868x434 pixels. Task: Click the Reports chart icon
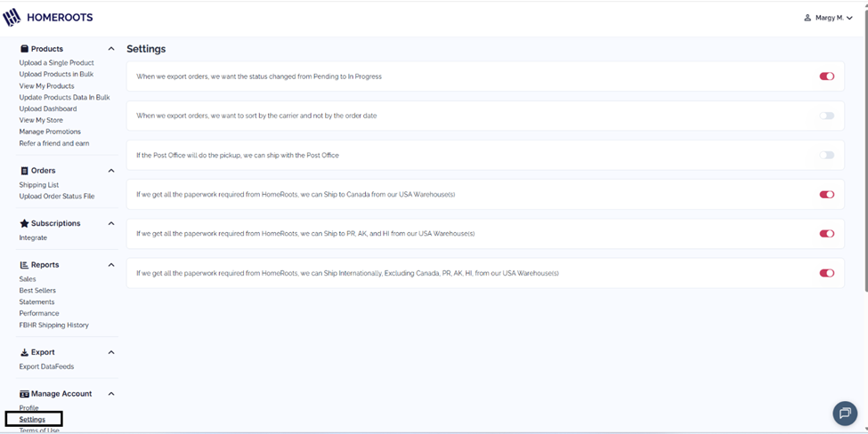tap(24, 265)
